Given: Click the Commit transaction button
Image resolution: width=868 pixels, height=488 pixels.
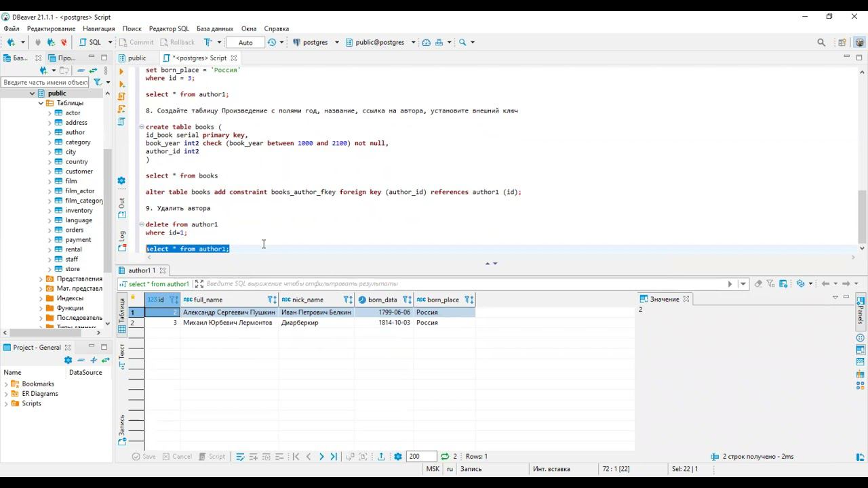Looking at the screenshot, I should click(136, 42).
